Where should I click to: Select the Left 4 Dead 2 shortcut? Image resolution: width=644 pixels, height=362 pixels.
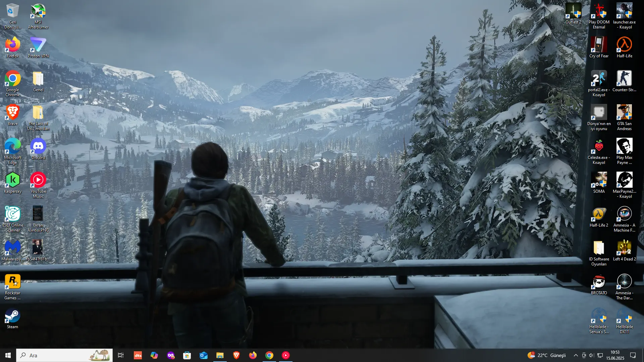(x=624, y=250)
